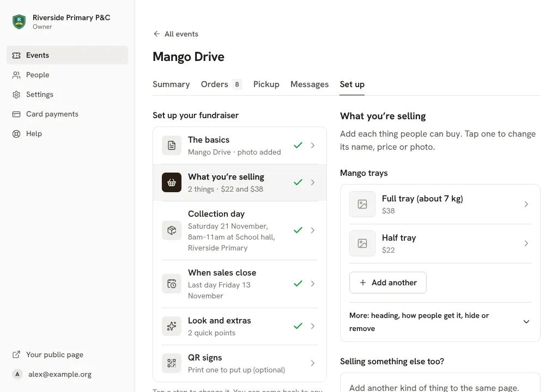
Task: Open Half tray item via its chevron
Action: [526, 243]
